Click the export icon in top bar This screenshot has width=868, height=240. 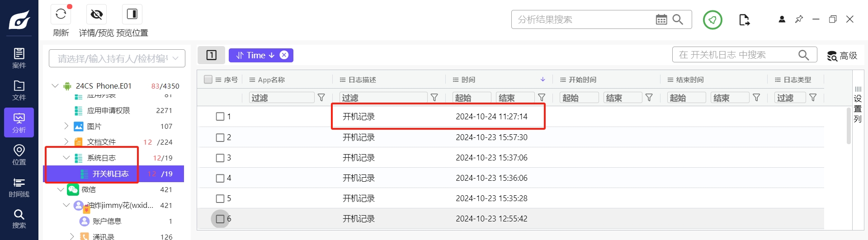pos(744,19)
